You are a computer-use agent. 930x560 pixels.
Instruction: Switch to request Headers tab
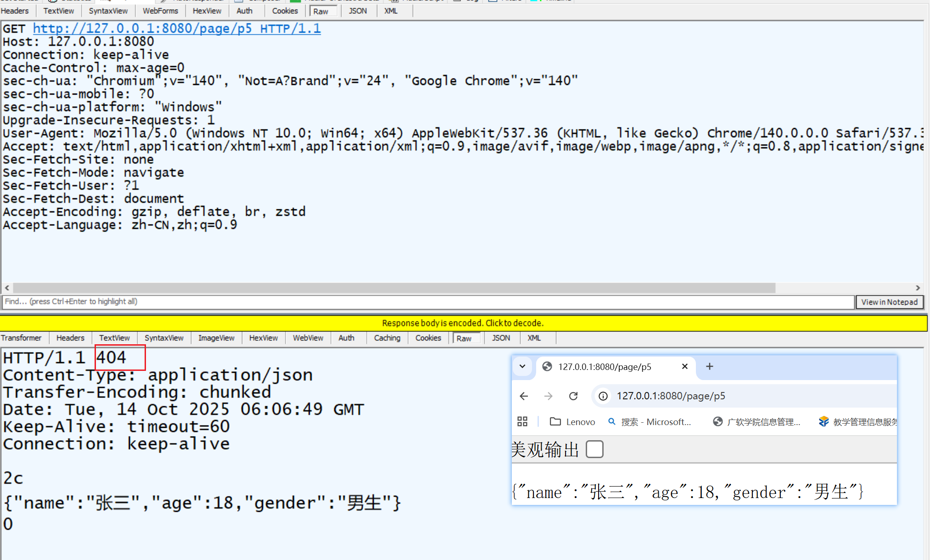(15, 11)
